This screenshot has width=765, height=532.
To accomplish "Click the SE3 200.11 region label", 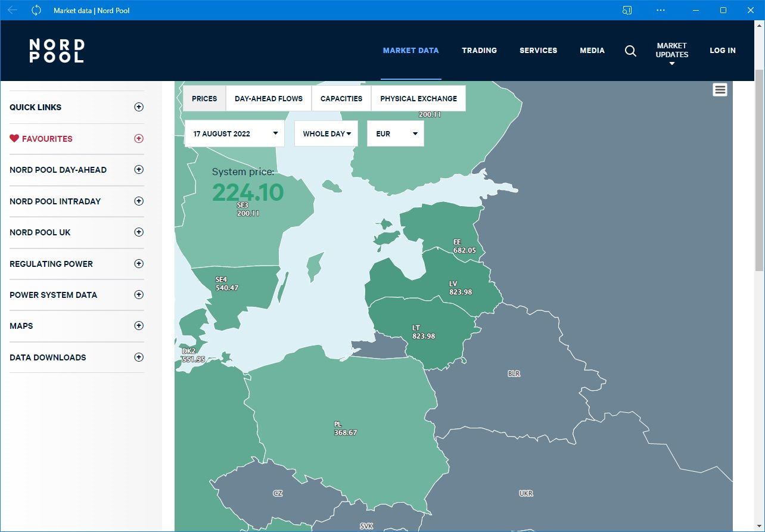I will pyautogui.click(x=248, y=209).
